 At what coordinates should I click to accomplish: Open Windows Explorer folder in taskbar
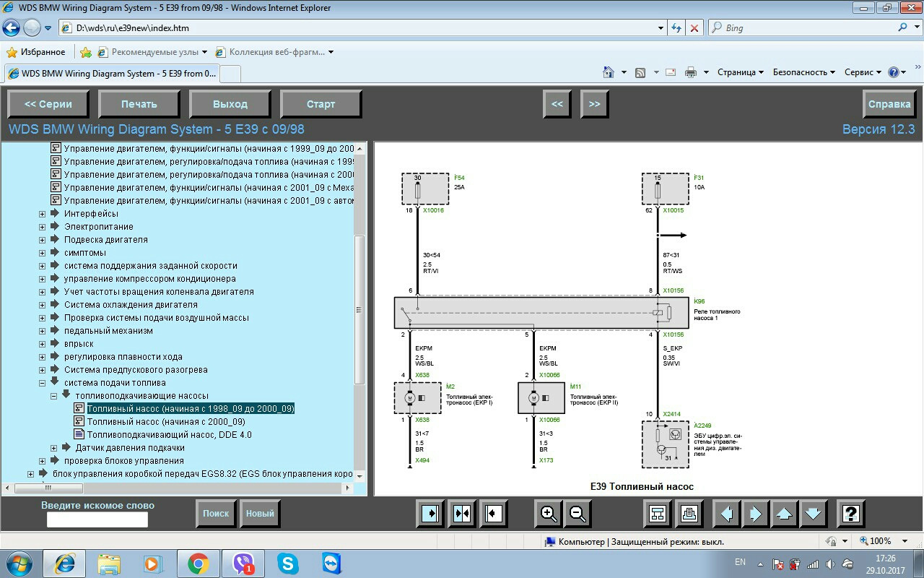(x=109, y=564)
